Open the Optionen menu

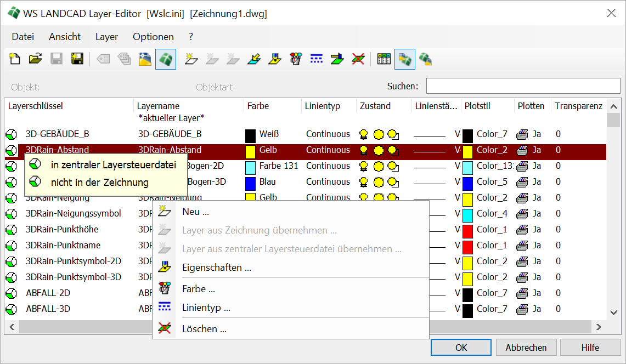coord(153,37)
